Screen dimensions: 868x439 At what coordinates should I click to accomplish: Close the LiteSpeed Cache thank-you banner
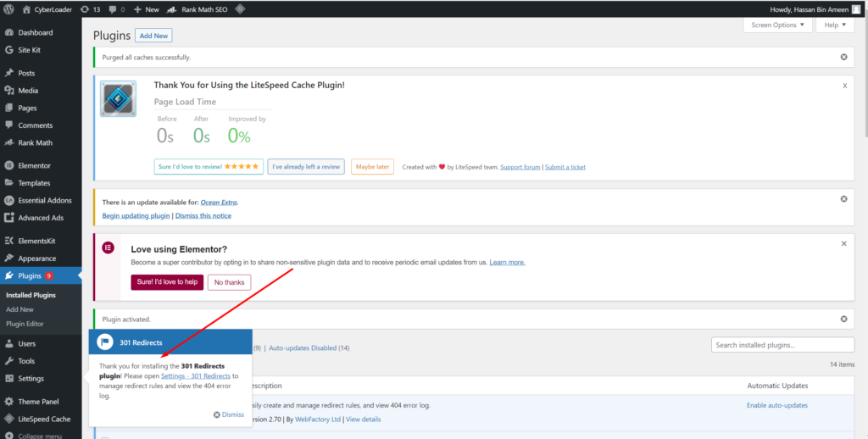click(845, 86)
